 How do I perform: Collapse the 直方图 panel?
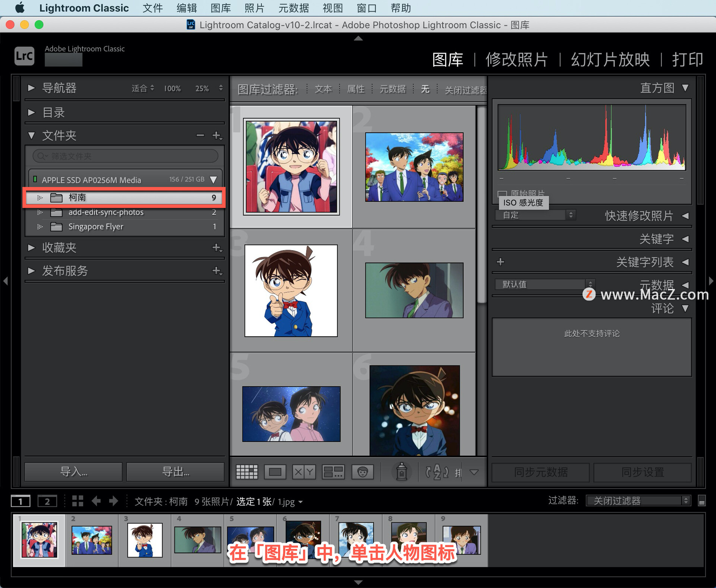tap(685, 88)
